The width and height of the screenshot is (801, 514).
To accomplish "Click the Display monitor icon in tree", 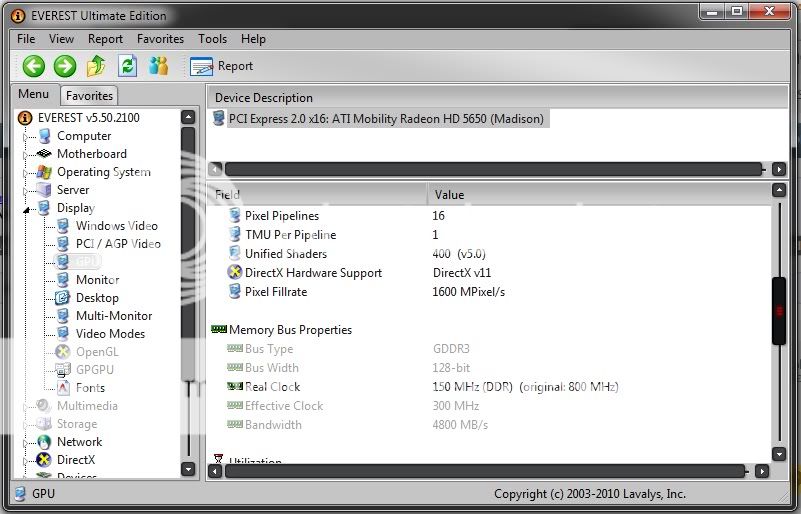I will 44,207.
